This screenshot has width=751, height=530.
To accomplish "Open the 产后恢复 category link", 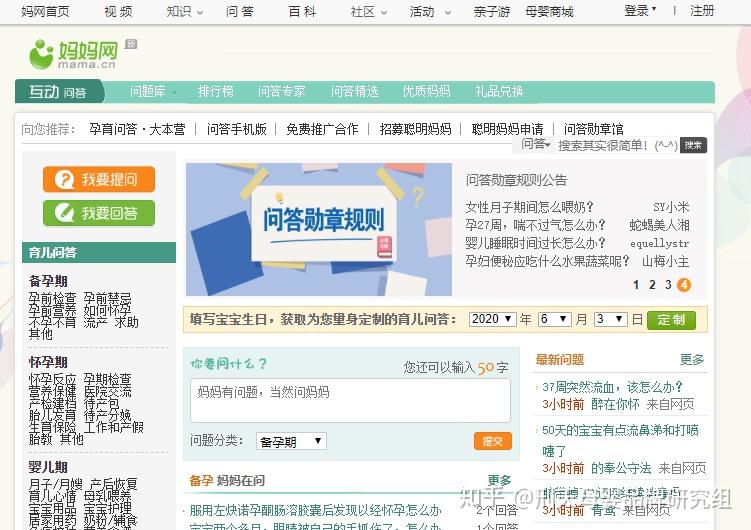I will click(x=114, y=485).
